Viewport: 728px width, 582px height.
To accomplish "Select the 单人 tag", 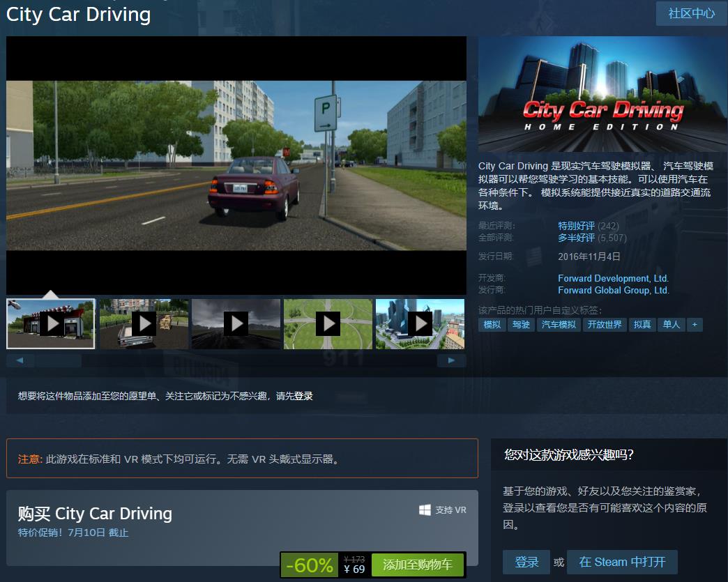I will pos(671,324).
